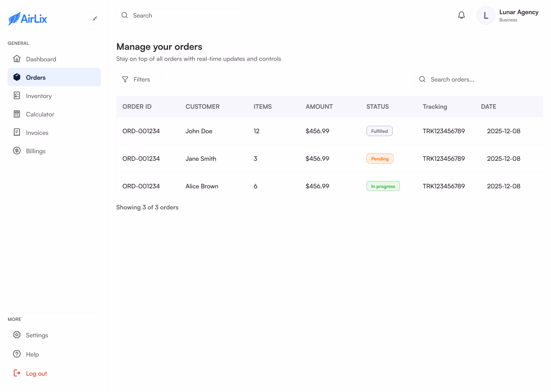
Task: Click the Settings gear icon
Action: (17, 335)
